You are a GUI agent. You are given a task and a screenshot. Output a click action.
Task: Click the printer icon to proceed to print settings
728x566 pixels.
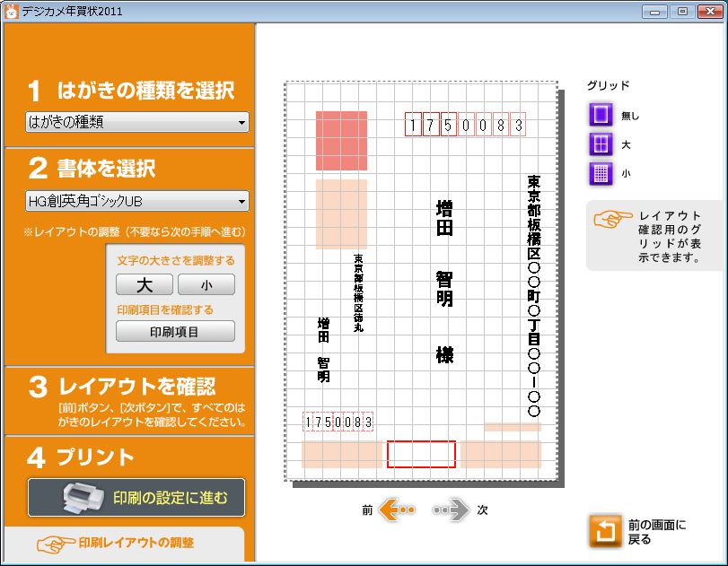[x=85, y=498]
